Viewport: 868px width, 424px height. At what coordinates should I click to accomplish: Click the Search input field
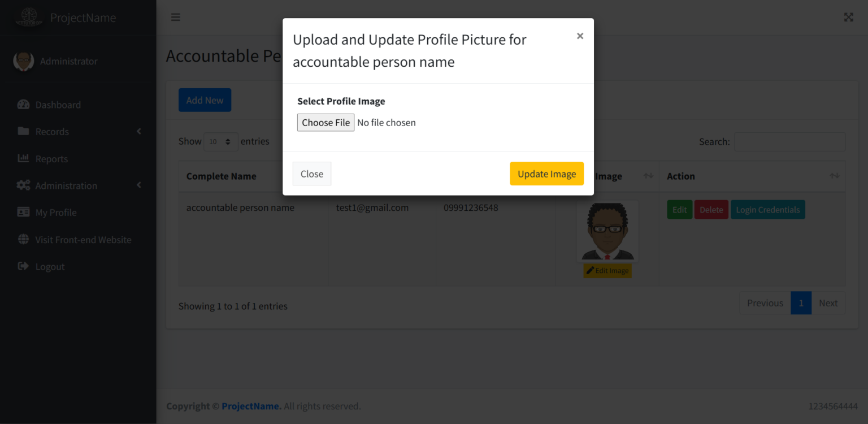tap(789, 141)
